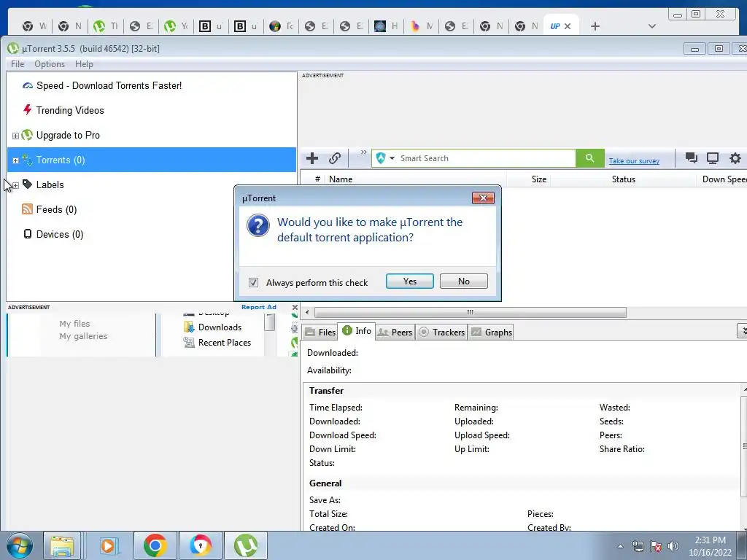This screenshot has width=747, height=560.
Task: Expand the Upgrade to Pro node
Action: click(x=15, y=136)
